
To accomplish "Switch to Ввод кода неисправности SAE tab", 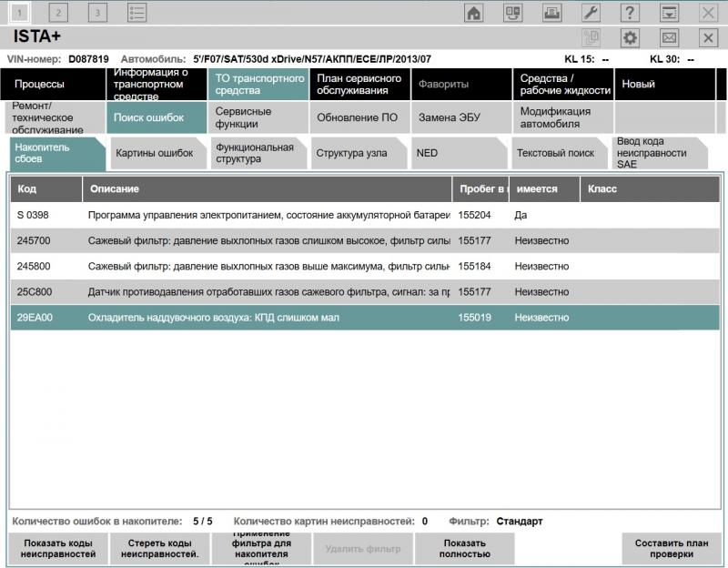I will pyautogui.click(x=660, y=153).
